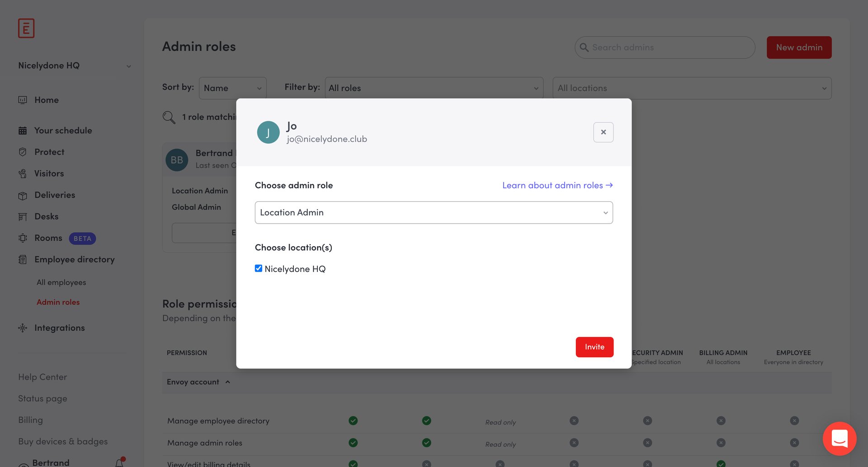Select the Home icon in the sidebar
The height and width of the screenshot is (467, 868).
tap(23, 100)
